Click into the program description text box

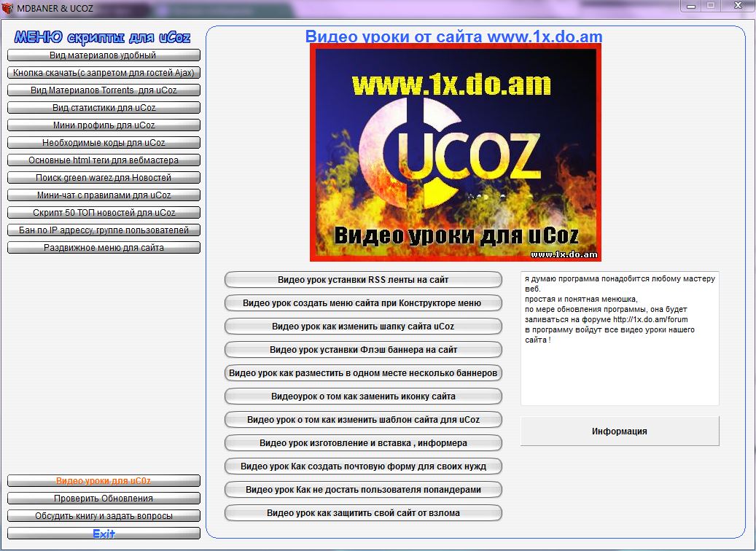coord(620,338)
